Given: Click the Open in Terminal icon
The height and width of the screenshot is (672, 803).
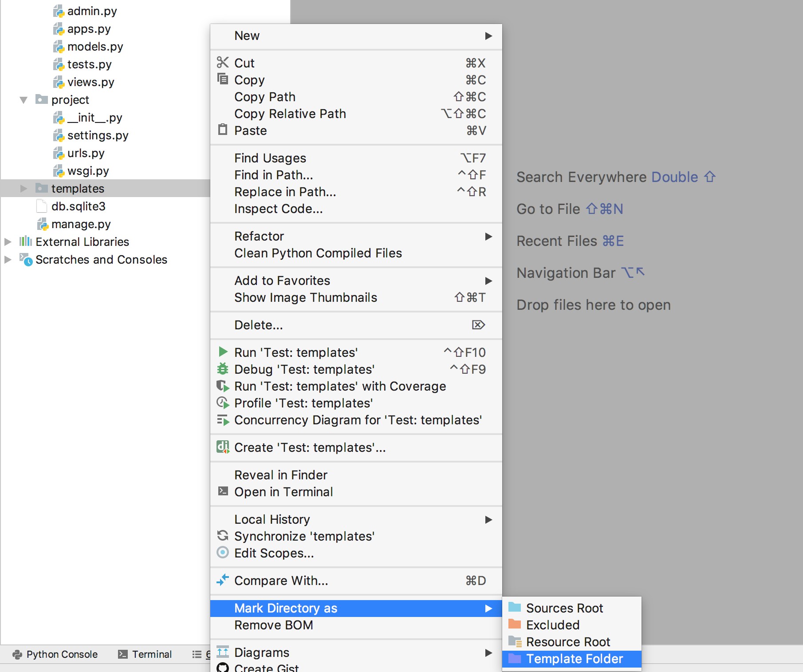Looking at the screenshot, I should 223,491.
